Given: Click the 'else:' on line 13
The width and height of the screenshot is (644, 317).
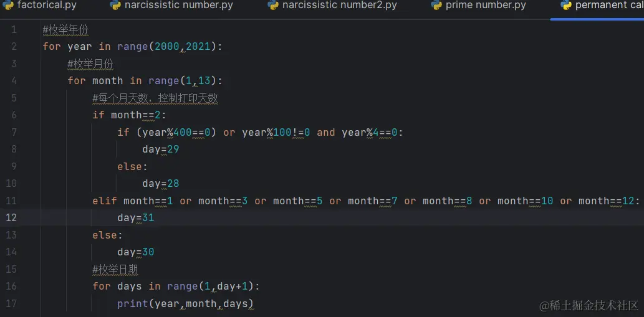Looking at the screenshot, I should click(108, 235).
